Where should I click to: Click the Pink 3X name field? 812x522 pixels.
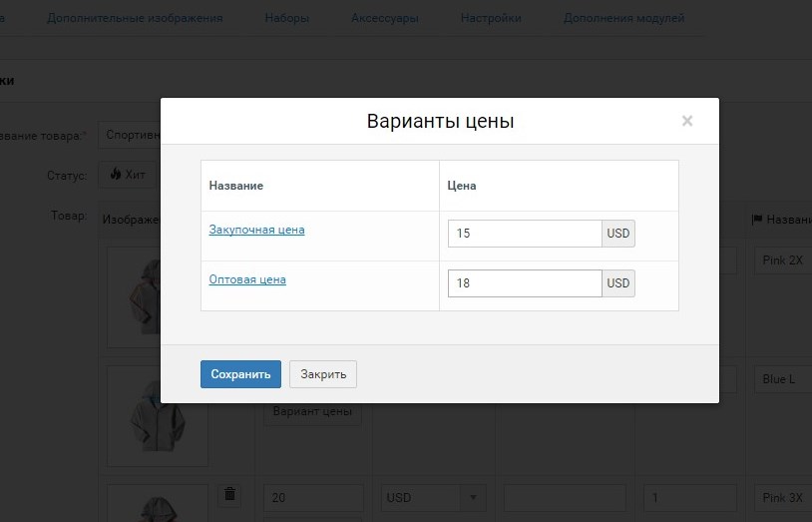point(783,498)
